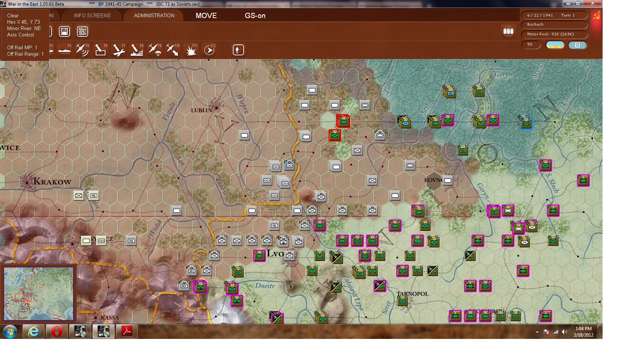This screenshot has height=363, width=644.
Task: Click the minimap overview thumbnail
Action: pos(38,294)
